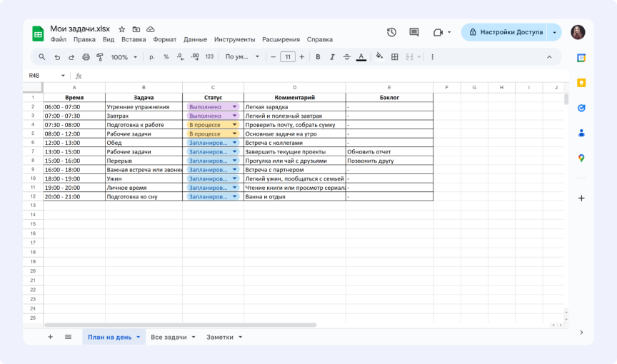617x364 pixels.
Task: Open the fill color picker
Action: tap(379, 57)
